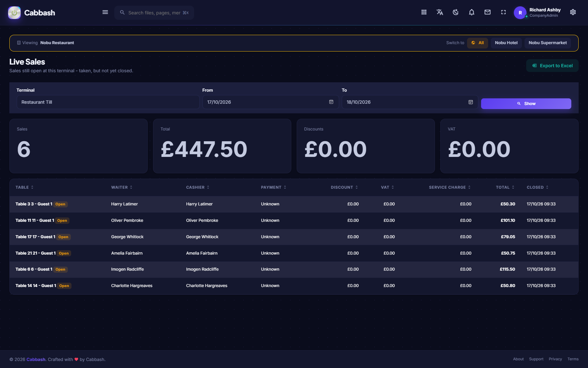Screen dimensions: 588x368
Task: Click the Total £447.50 card
Action: coord(222,146)
